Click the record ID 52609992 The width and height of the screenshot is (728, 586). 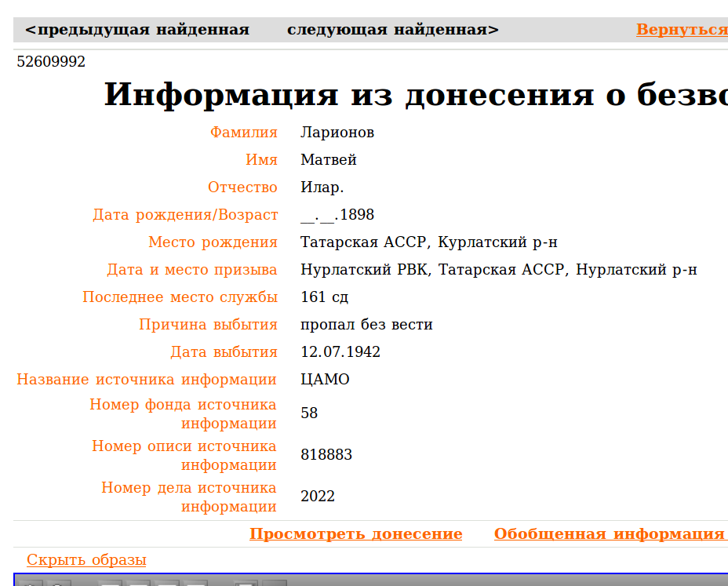51,62
